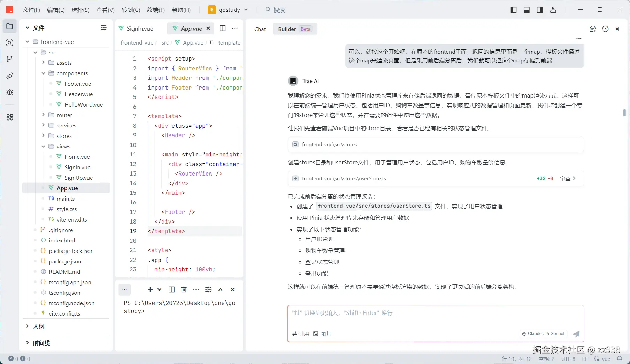Open the gostudy project dropdown
The width and height of the screenshot is (630, 364).
tap(228, 10)
